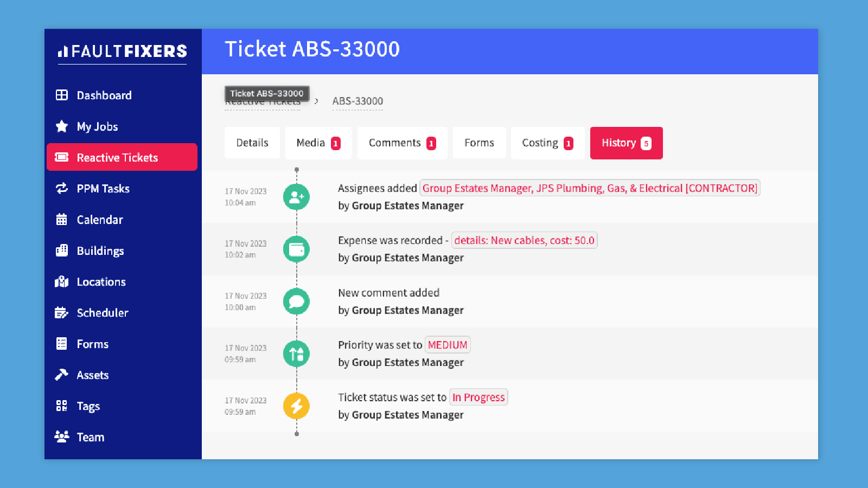The width and height of the screenshot is (868, 488).
Task: Click the Team people icon
Action: pyautogui.click(x=61, y=436)
